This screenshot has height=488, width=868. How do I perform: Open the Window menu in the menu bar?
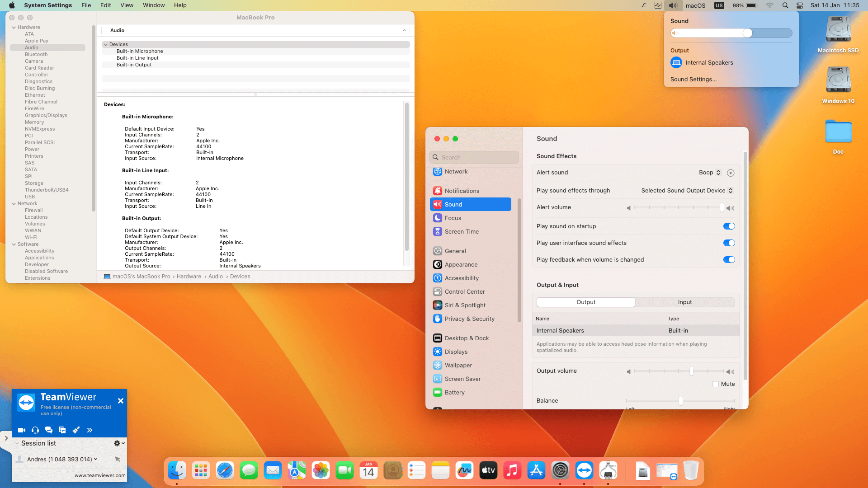[154, 5]
